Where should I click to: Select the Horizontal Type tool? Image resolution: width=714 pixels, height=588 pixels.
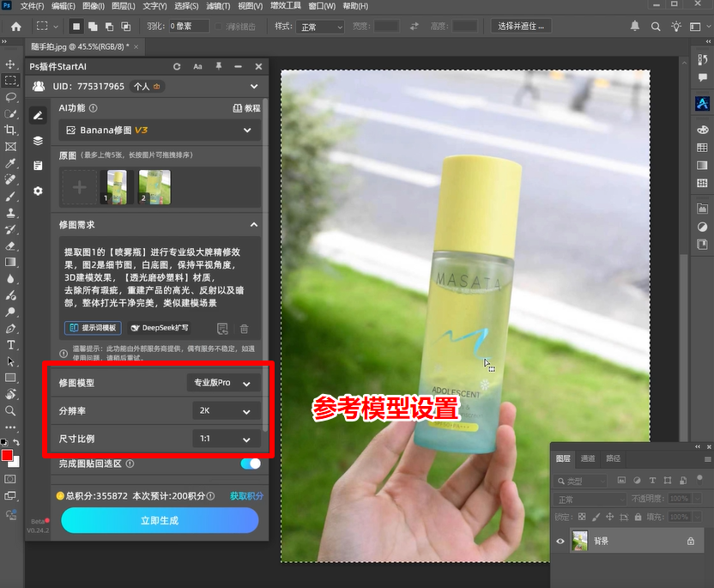point(10,345)
